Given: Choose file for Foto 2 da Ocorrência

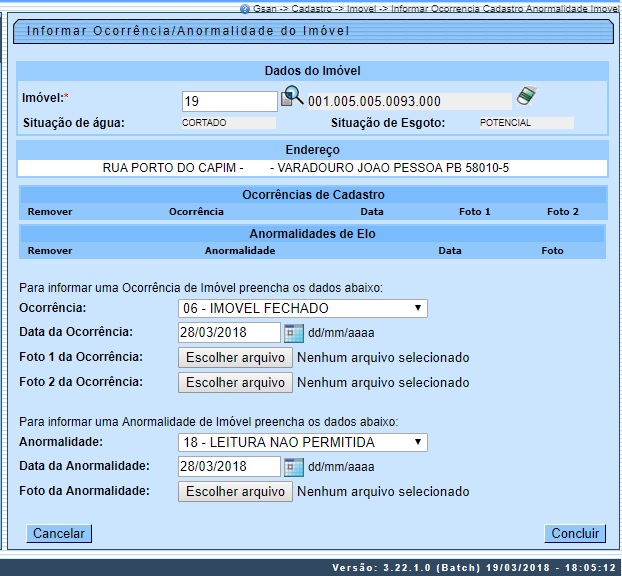Looking at the screenshot, I should (235, 382).
